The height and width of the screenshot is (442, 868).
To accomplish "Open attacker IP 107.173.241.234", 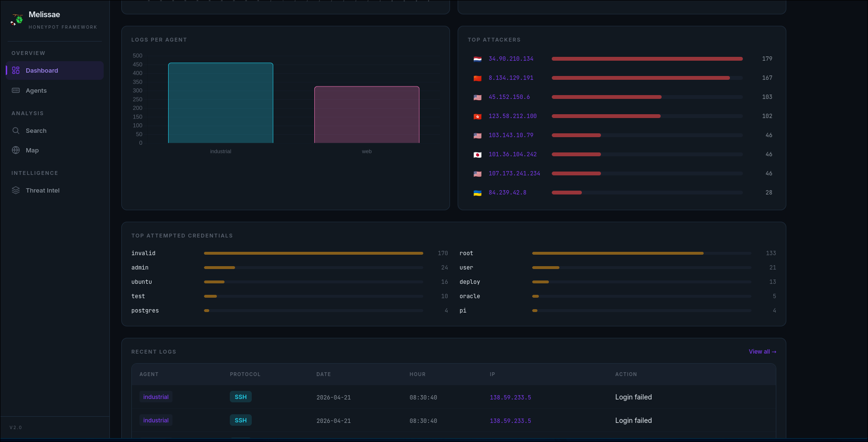I will pos(514,173).
